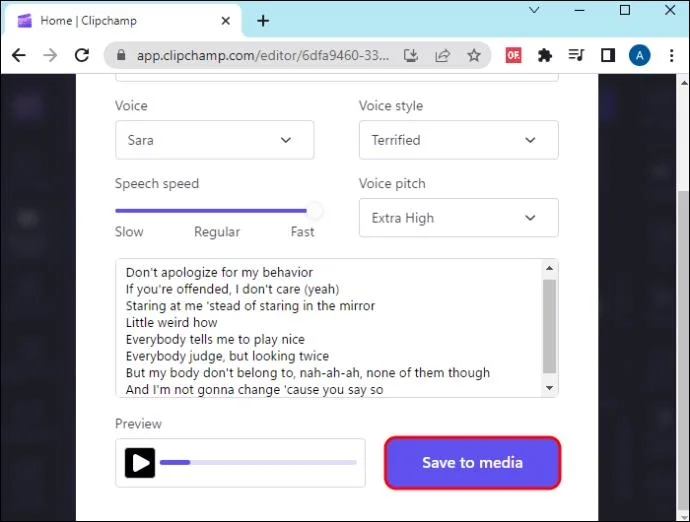Click the text box scroll down arrow
Screen dimensions: 690x522
549,387
